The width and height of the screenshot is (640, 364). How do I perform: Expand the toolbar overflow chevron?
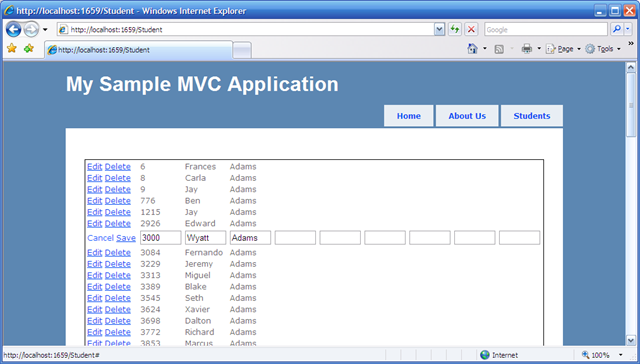(631, 44)
